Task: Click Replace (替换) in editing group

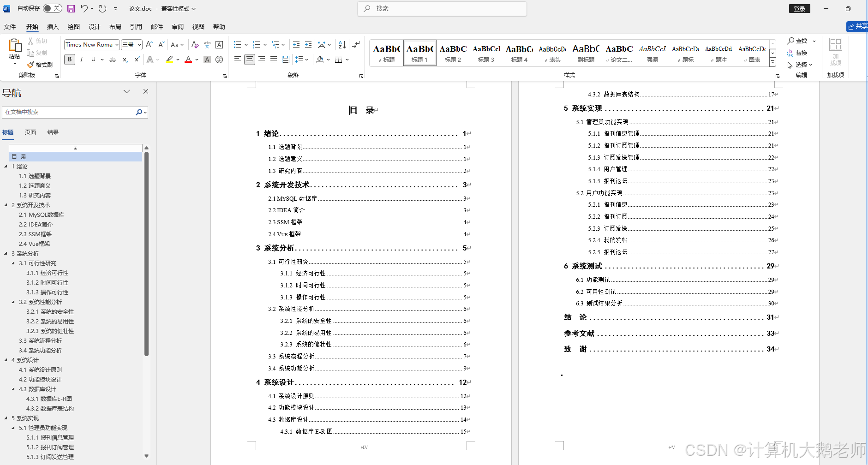Action: click(x=797, y=53)
